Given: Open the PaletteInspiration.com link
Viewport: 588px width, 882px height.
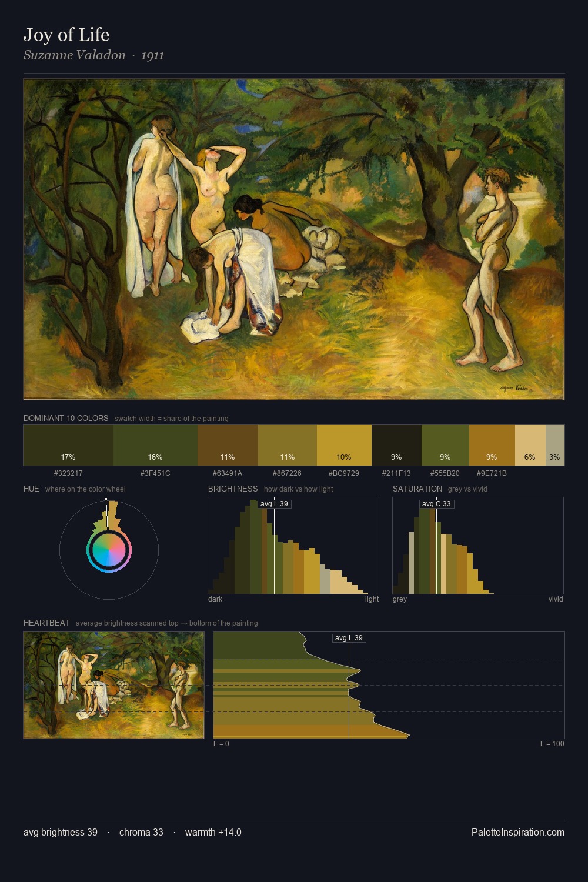Looking at the screenshot, I should [518, 832].
